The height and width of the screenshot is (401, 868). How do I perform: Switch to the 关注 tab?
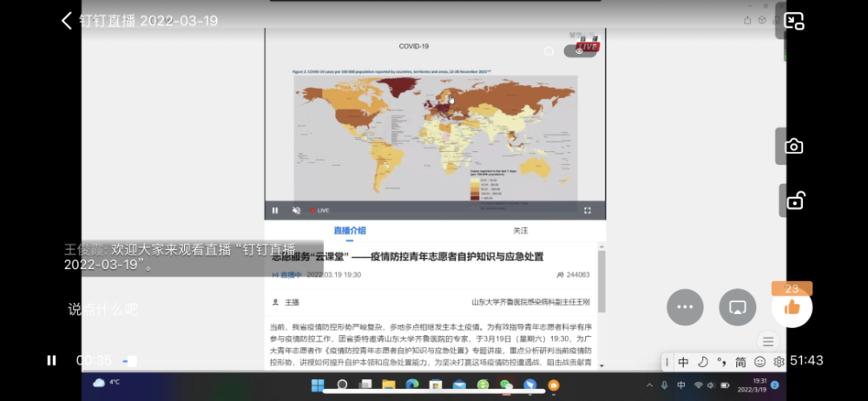pyautogui.click(x=520, y=231)
